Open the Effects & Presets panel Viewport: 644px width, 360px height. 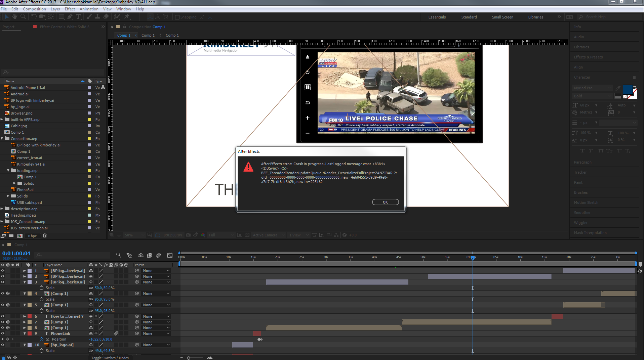pyautogui.click(x=588, y=57)
